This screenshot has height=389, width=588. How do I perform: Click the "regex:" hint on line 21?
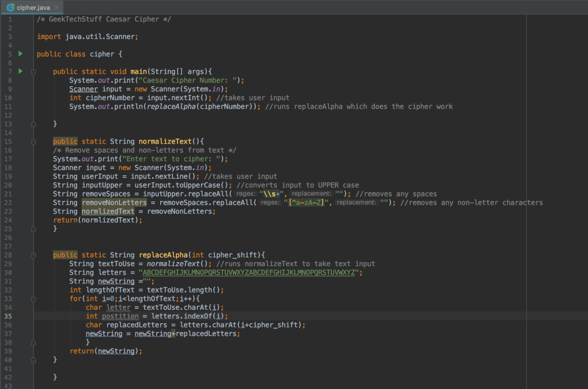pyautogui.click(x=246, y=194)
